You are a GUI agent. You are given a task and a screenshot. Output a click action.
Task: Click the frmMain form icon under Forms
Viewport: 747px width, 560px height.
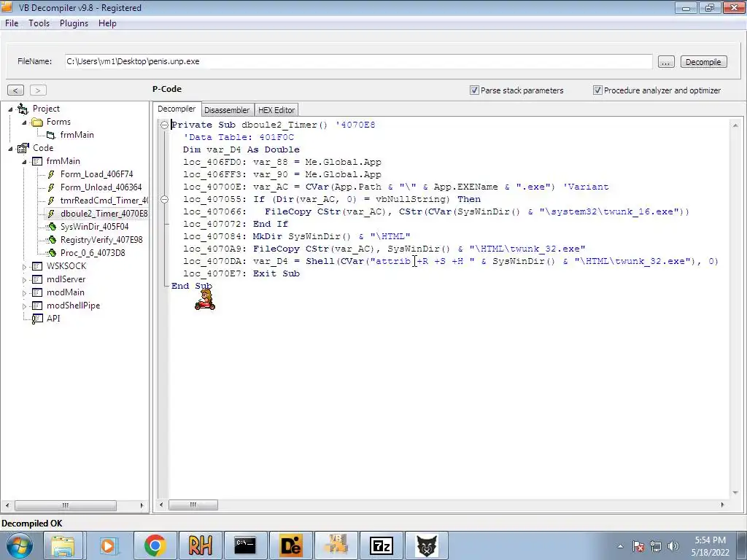click(x=50, y=135)
